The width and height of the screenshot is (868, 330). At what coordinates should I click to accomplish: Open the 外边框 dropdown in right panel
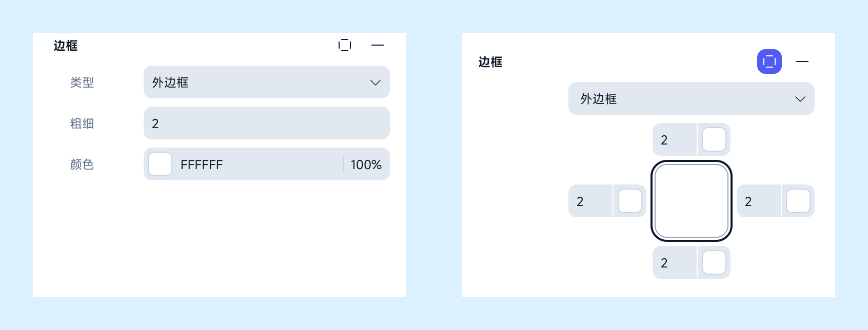692,98
